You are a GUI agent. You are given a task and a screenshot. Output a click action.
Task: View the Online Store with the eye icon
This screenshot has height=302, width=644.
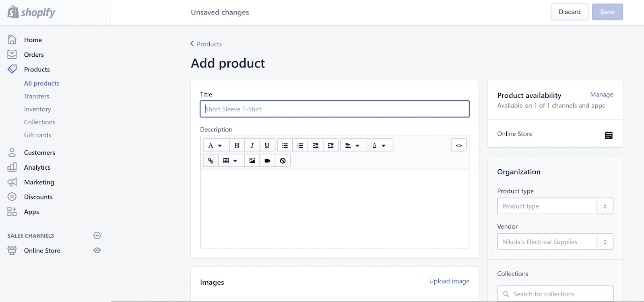97,250
